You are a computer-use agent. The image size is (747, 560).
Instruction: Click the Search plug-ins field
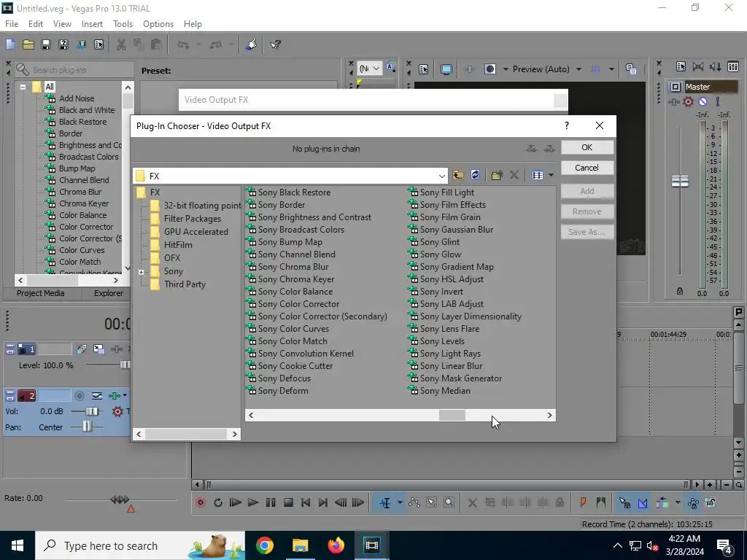point(74,70)
